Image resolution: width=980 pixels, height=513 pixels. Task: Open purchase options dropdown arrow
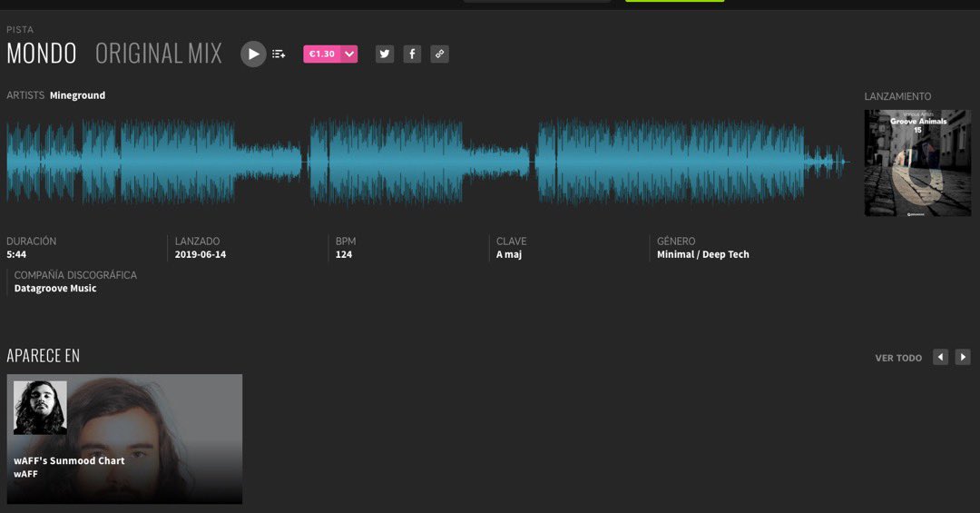pyautogui.click(x=349, y=54)
